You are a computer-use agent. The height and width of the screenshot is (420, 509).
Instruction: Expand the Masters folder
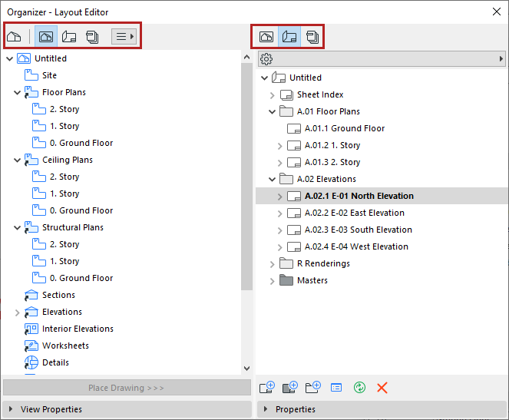272,281
